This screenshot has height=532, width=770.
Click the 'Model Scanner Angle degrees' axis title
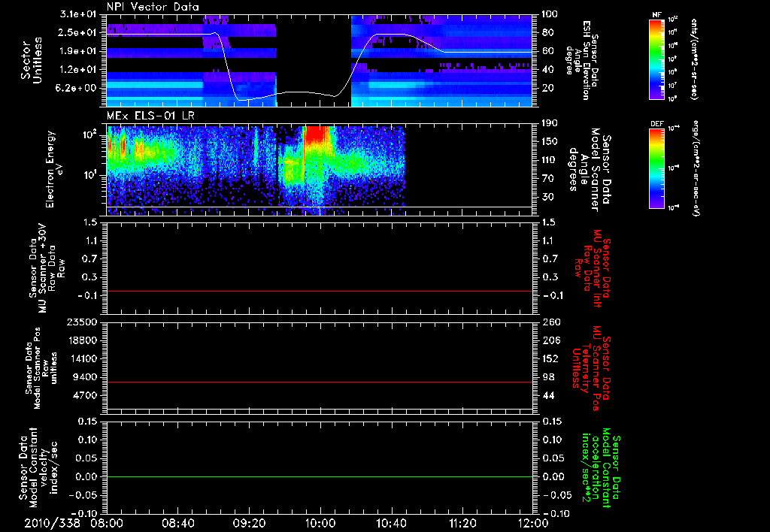pyautogui.click(x=590, y=170)
